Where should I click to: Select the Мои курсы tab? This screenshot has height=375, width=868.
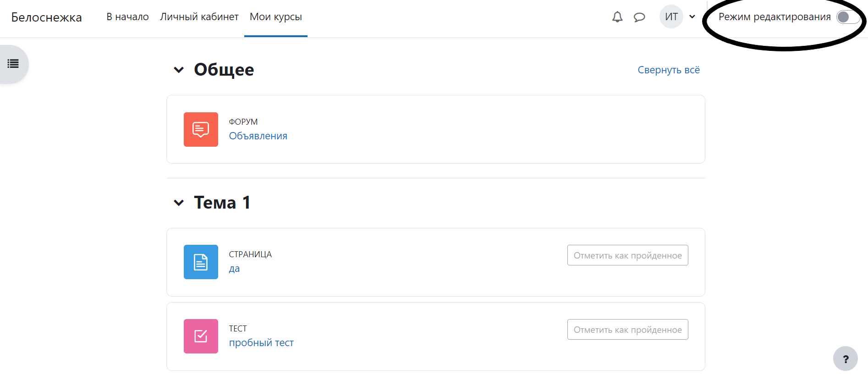coord(275,17)
